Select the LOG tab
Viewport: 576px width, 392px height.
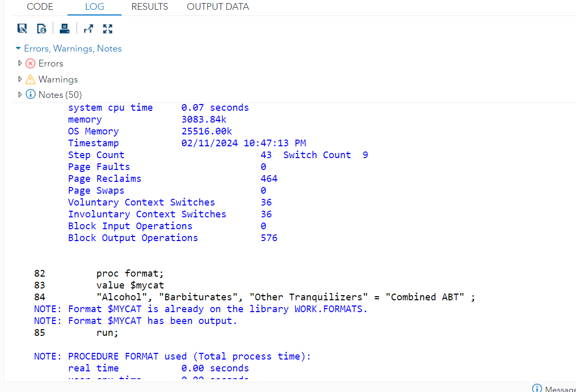coord(94,7)
